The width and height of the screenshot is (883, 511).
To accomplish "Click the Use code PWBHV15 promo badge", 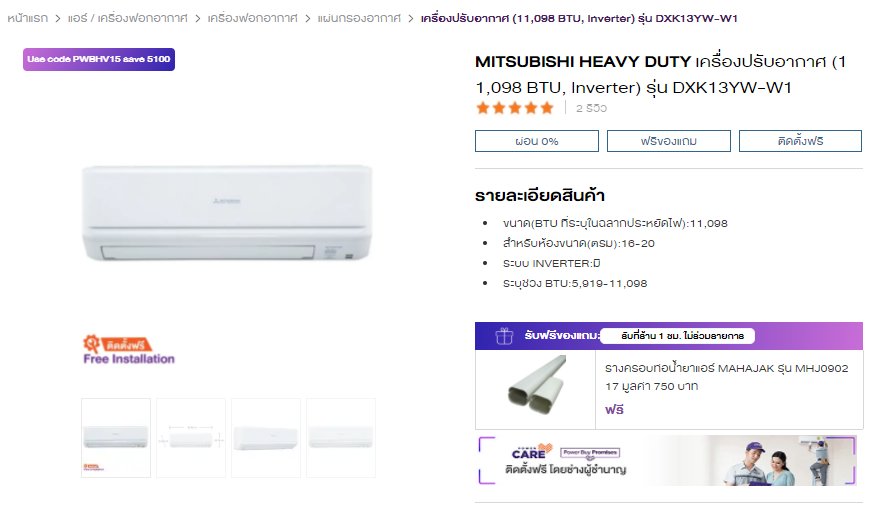I will pyautogui.click(x=99, y=59).
